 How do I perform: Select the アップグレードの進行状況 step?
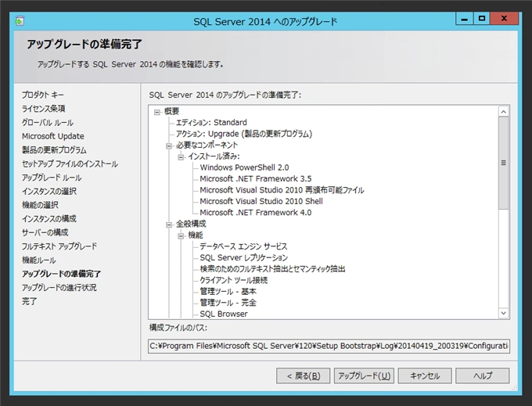point(59,288)
